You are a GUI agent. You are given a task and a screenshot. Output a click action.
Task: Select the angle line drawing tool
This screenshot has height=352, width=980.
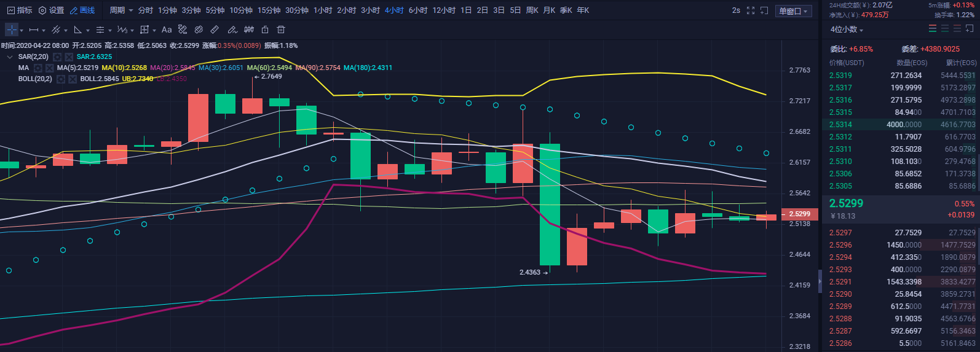coord(78,29)
